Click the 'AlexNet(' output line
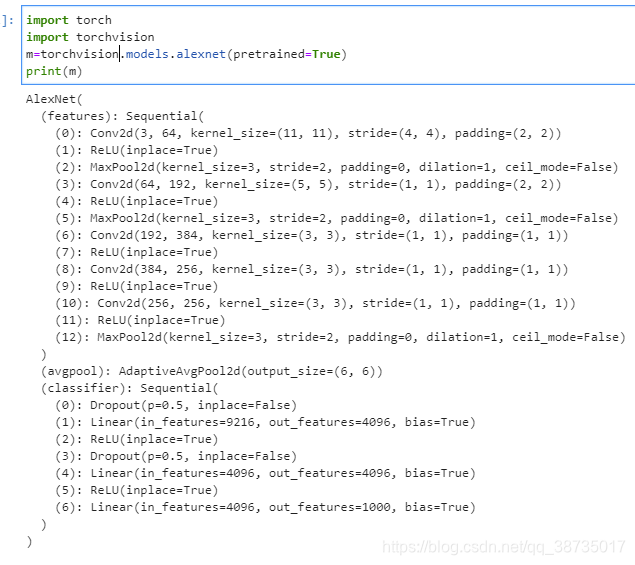635x565 pixels. (54, 99)
